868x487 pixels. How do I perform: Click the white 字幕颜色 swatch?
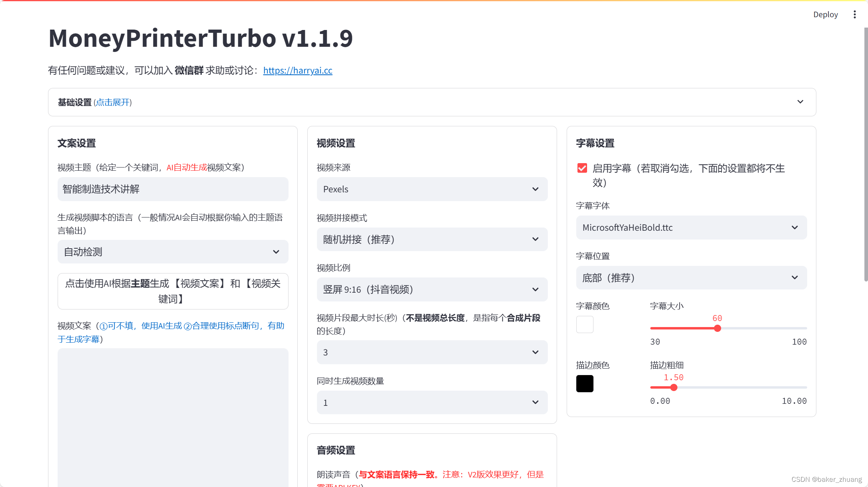pyautogui.click(x=585, y=324)
